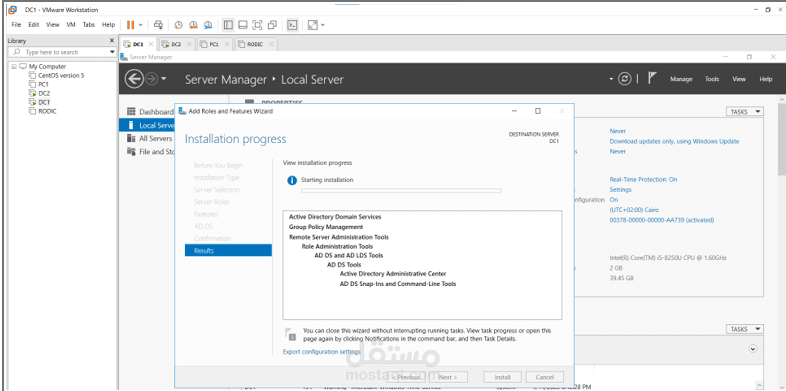The height and width of the screenshot is (391, 786).
Task: Enter full screen mode icon
Action: (257, 25)
